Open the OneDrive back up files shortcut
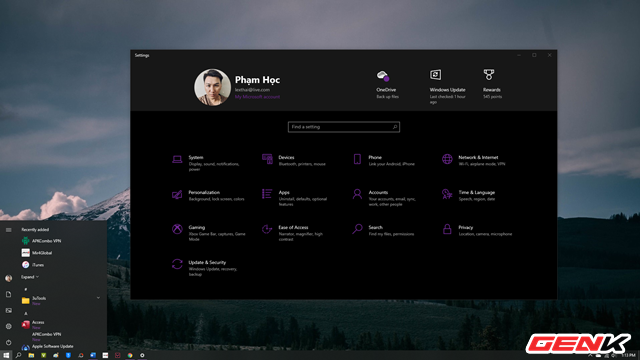 tap(387, 85)
